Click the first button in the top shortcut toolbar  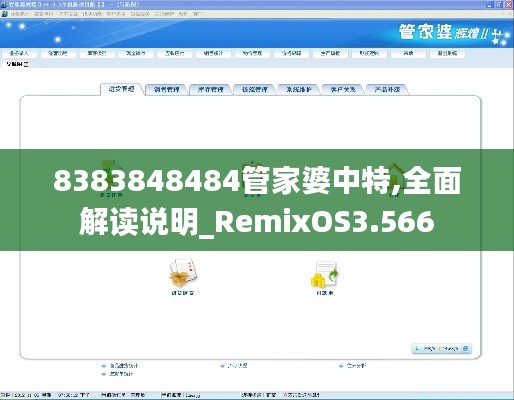coord(19,53)
